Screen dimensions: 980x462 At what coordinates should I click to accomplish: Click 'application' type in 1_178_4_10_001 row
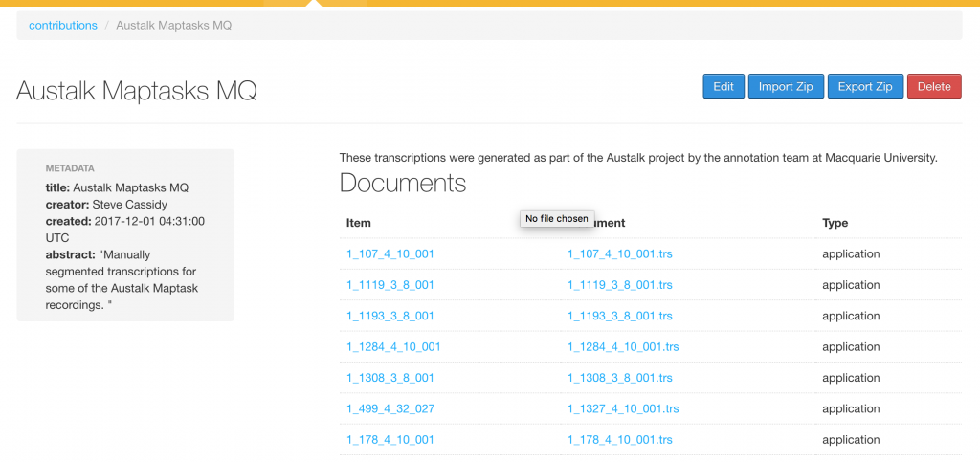[851, 440]
